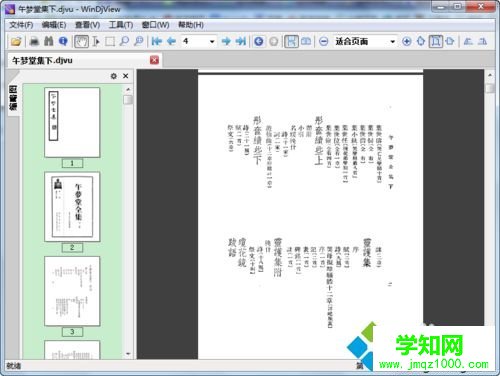Open a file with the folder icon
The width and height of the screenshot is (500, 376).
16,41
